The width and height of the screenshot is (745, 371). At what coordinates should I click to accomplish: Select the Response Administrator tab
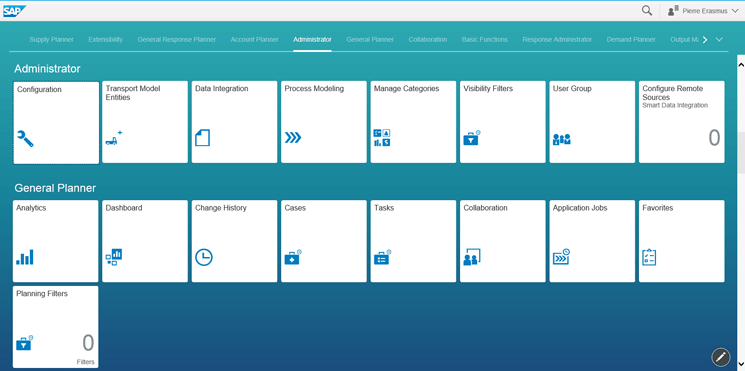point(557,39)
